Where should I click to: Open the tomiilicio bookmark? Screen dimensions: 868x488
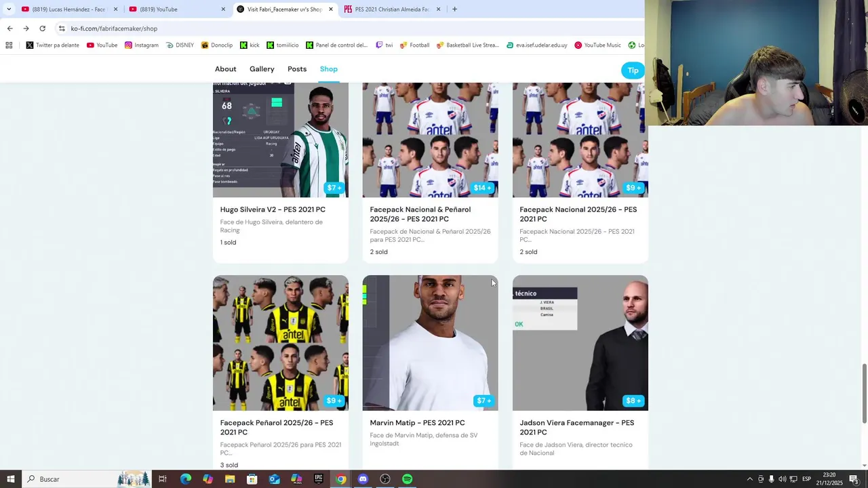point(282,45)
